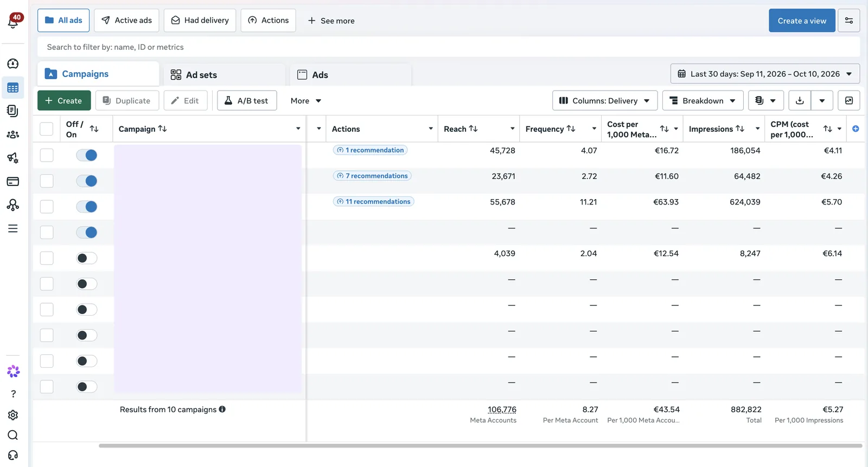
Task: Add a column with the plus icon
Action: (856, 129)
